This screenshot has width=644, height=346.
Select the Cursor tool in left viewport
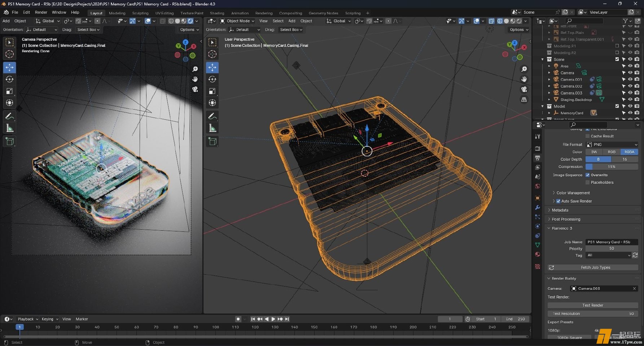pyautogui.click(x=9, y=54)
